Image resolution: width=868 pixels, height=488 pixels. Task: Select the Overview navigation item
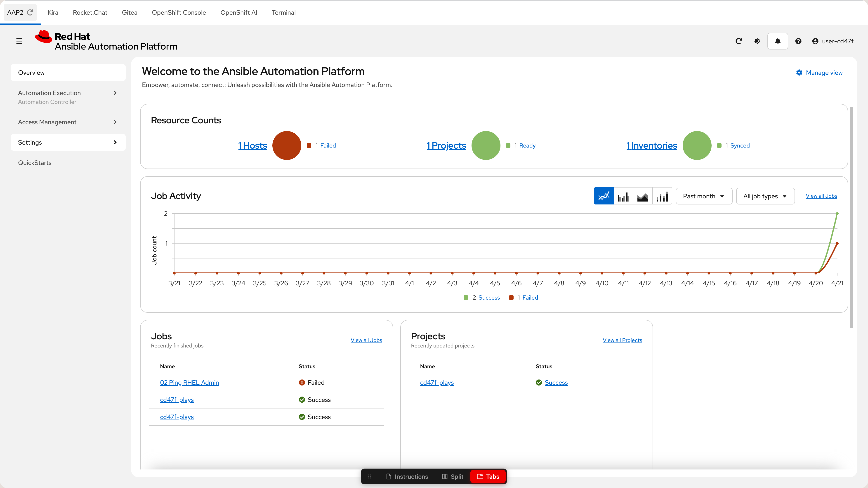[68, 73]
